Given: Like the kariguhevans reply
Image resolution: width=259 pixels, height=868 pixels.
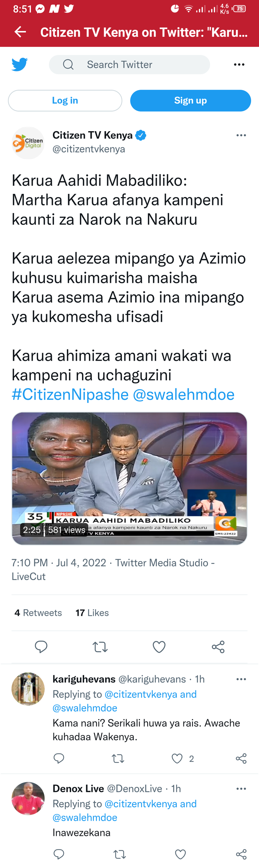Looking at the screenshot, I should coord(177,758).
